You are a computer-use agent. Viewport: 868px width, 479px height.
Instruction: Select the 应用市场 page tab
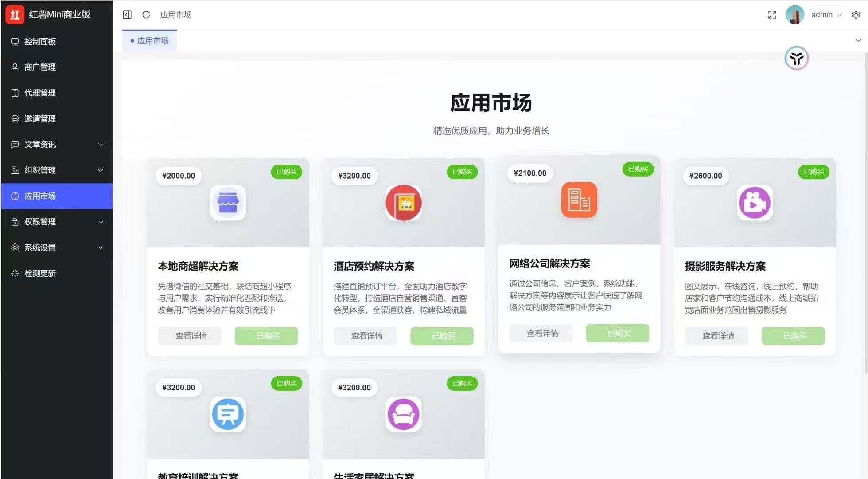tap(150, 41)
